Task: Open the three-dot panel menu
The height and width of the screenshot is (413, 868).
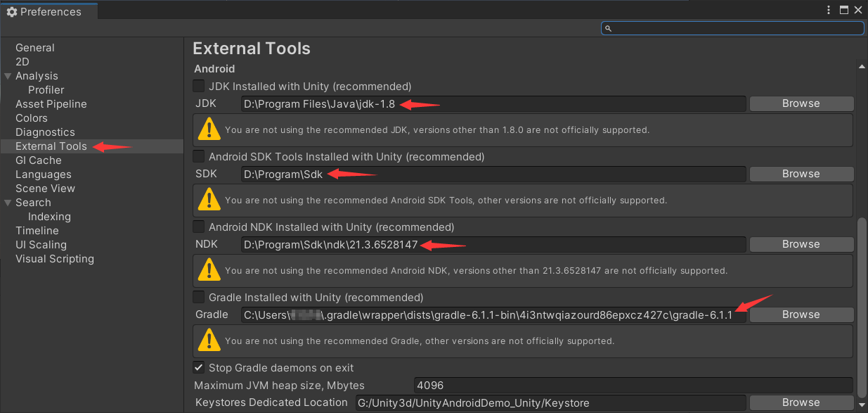Action: click(x=829, y=10)
